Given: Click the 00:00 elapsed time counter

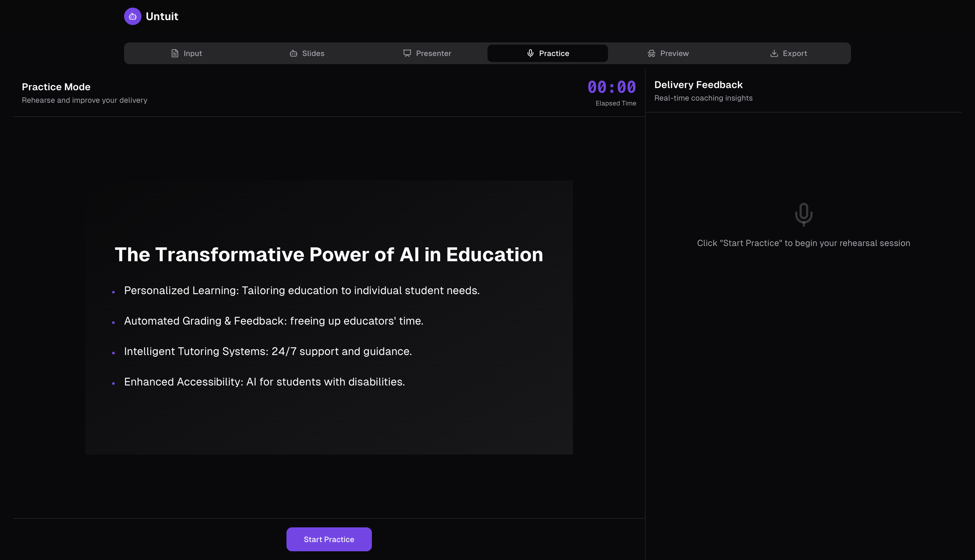Looking at the screenshot, I should click(x=611, y=87).
